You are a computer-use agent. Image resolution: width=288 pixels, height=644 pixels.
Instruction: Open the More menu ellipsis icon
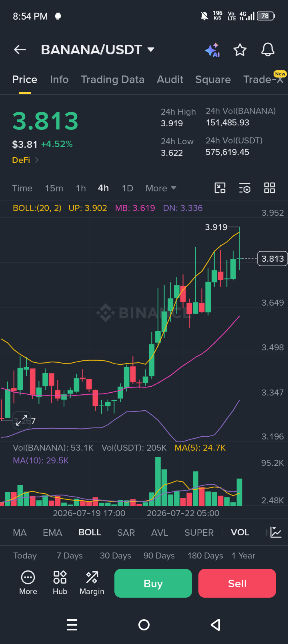click(28, 583)
